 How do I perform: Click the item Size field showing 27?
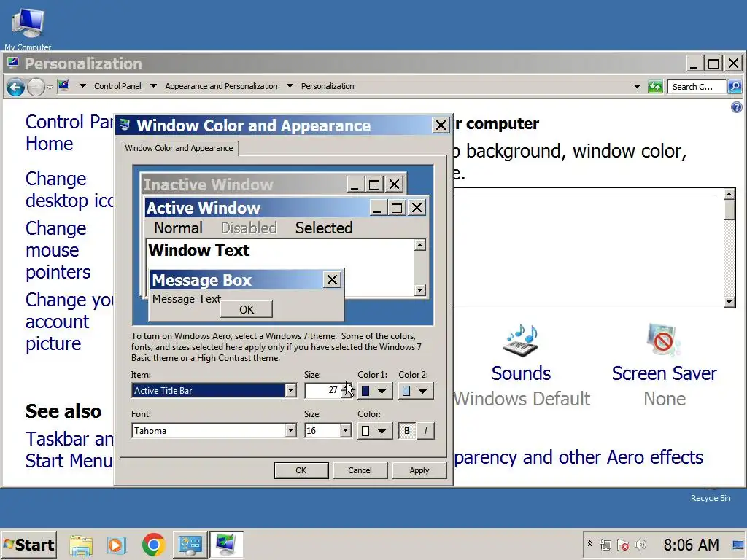(x=322, y=391)
